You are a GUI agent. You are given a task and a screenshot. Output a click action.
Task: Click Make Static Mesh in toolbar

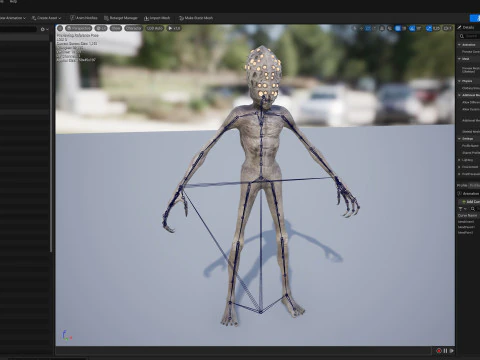pos(196,18)
